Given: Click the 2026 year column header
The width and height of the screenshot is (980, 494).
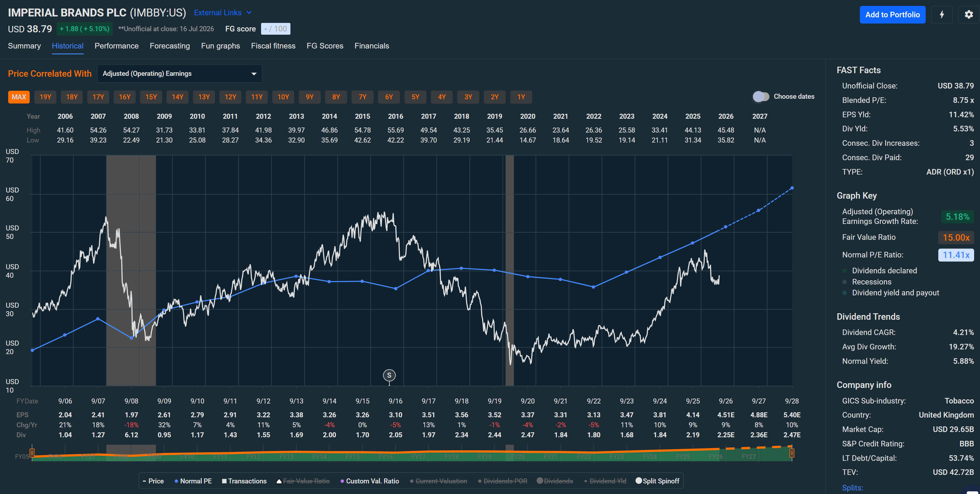Looking at the screenshot, I should tap(725, 116).
